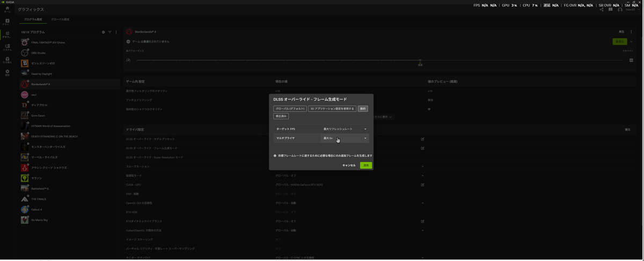Image resolution: width=644 pixels, height=261 pixels.
Task: Edit the RTXダイナミックバイブランス setting
Action: [x=422, y=221]
